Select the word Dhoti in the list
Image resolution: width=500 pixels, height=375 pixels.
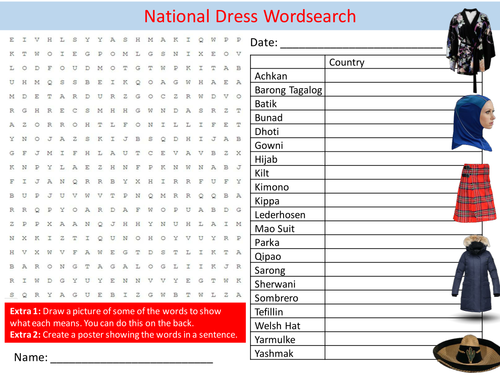click(x=267, y=132)
